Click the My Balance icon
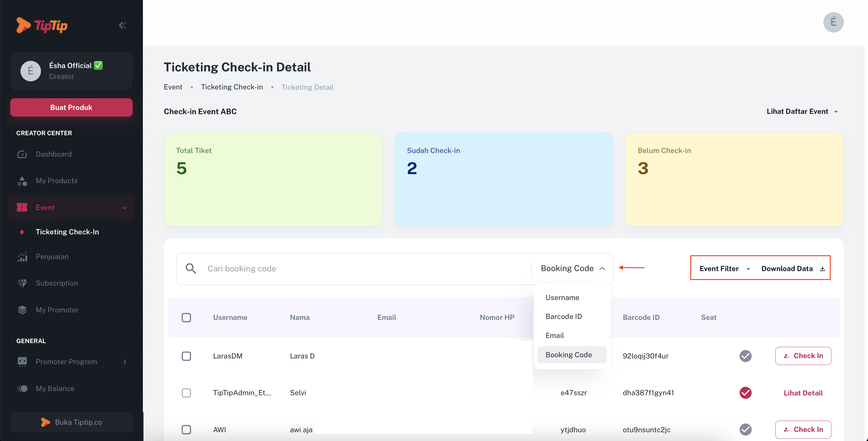Image resolution: width=868 pixels, height=441 pixels. click(22, 389)
